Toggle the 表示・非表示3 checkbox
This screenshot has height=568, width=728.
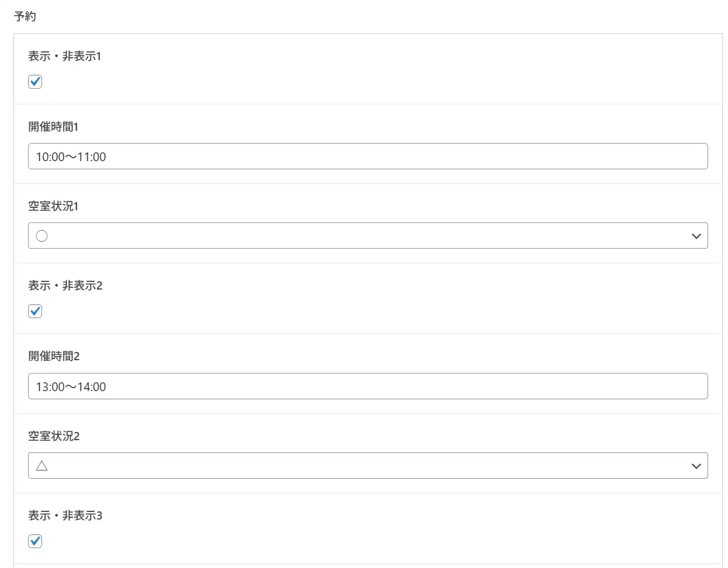pos(35,541)
